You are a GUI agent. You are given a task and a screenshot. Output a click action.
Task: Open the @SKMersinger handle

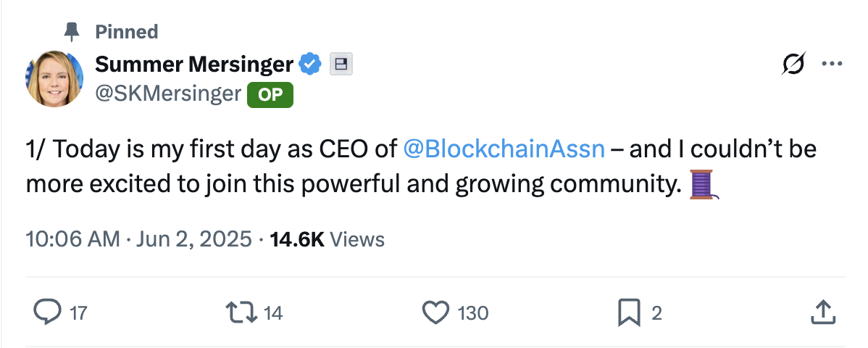[x=168, y=93]
